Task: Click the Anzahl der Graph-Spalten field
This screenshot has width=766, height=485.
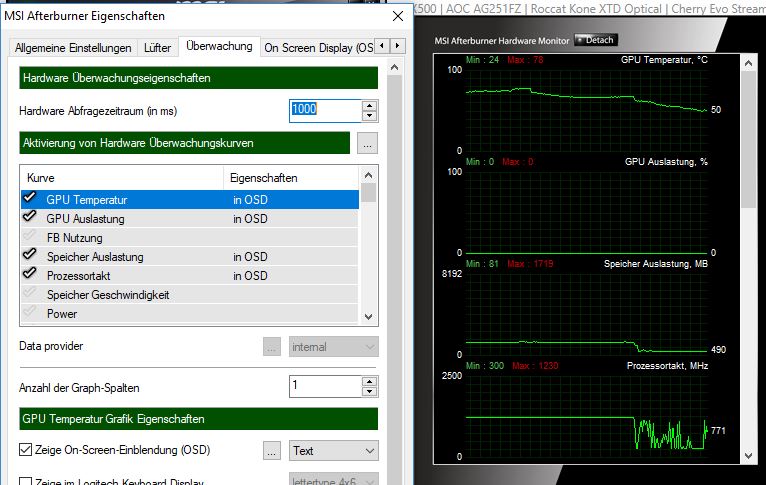Action: [x=325, y=386]
